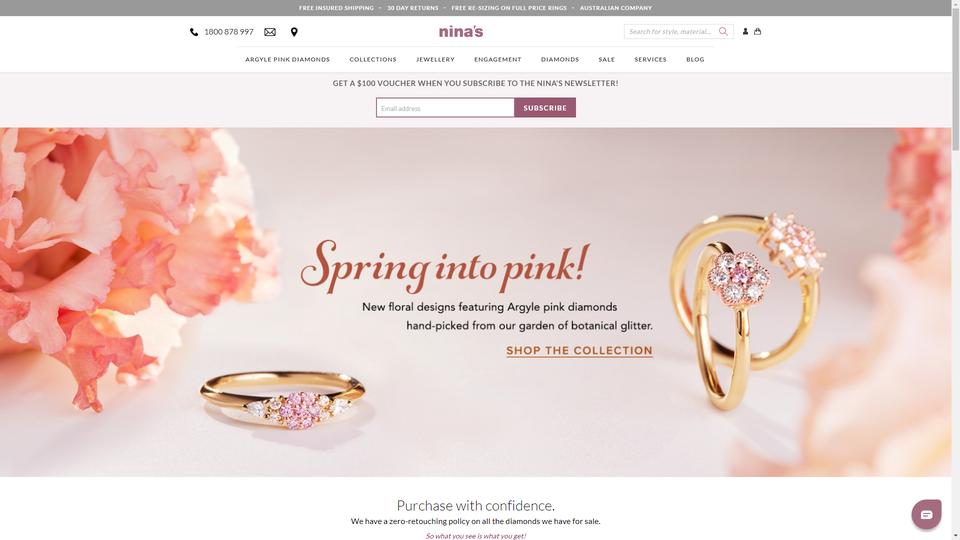Visit the Blog link
The image size is (960, 540).
(695, 59)
